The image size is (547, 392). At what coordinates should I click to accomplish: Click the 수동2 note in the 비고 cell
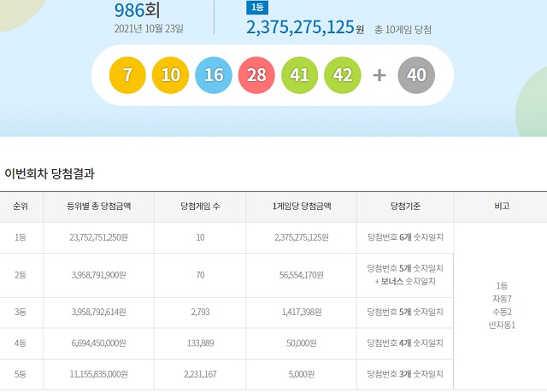pyautogui.click(x=502, y=313)
